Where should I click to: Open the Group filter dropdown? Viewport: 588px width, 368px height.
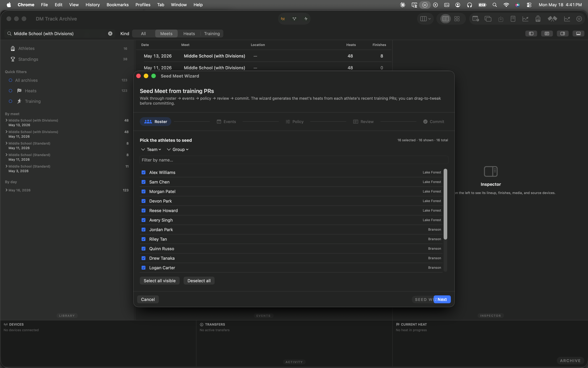[x=178, y=149]
